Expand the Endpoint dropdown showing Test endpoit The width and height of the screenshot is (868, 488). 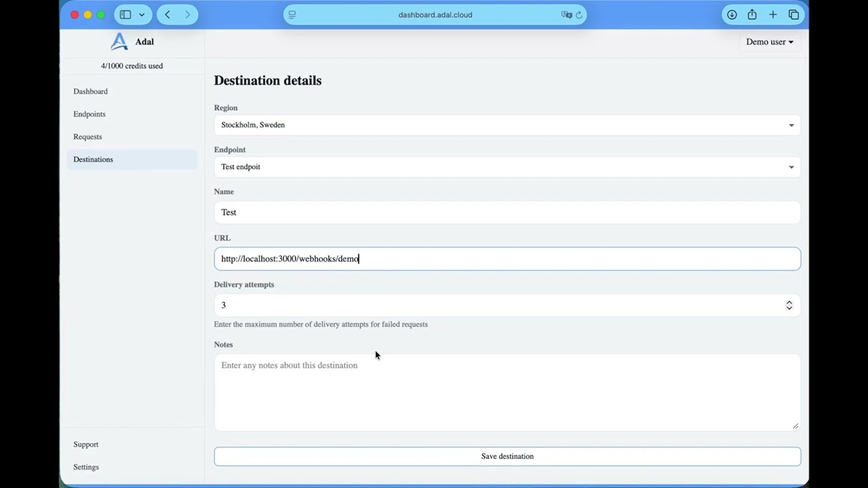tap(507, 167)
